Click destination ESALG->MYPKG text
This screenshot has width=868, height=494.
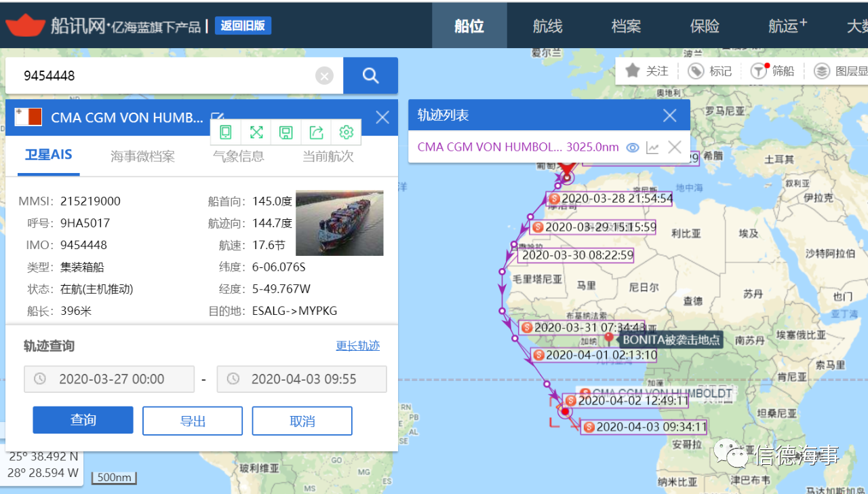coord(294,311)
